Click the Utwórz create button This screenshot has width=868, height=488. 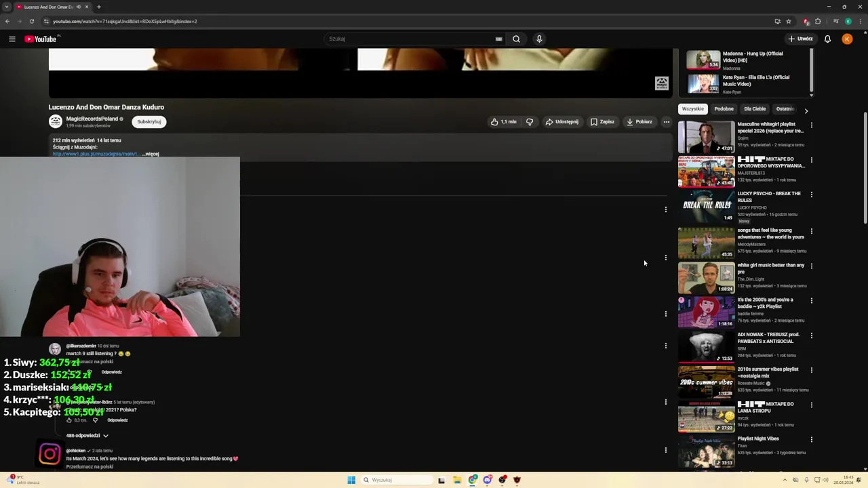tap(800, 39)
